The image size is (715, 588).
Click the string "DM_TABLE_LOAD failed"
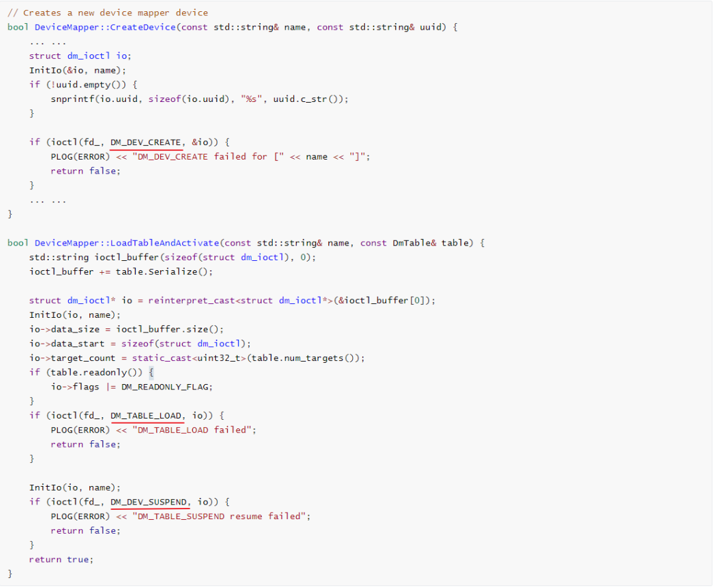click(192, 430)
